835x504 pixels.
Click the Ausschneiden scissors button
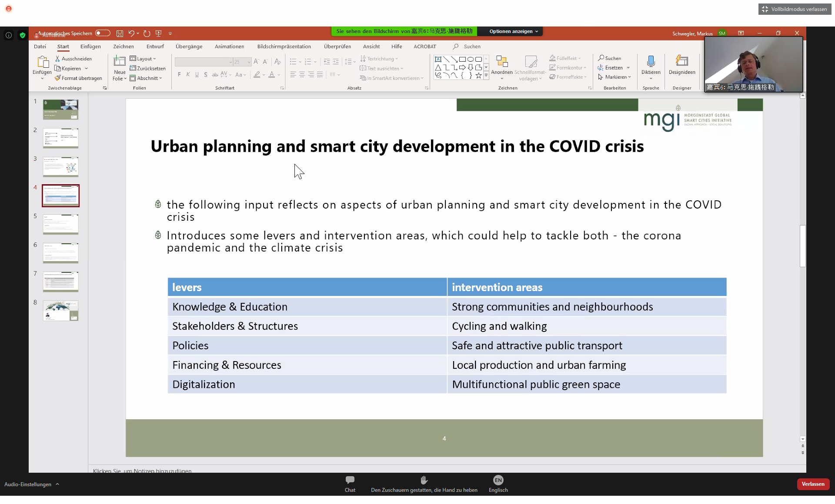[x=73, y=59]
